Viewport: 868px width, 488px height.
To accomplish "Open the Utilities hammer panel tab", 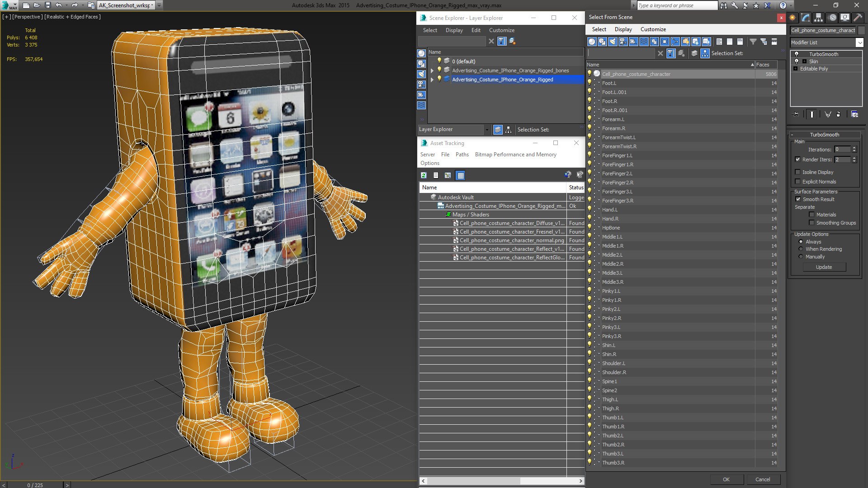I will (858, 18).
